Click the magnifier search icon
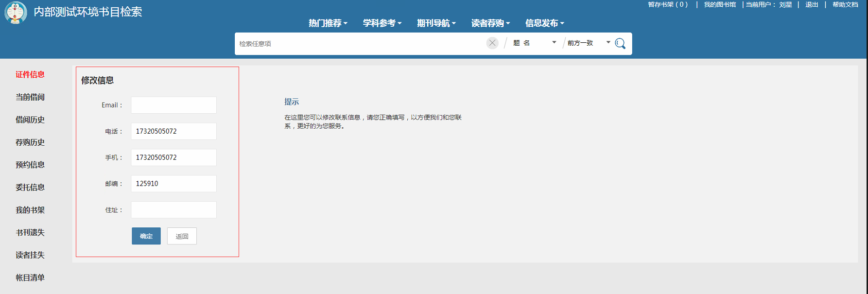The image size is (868, 294). pyautogui.click(x=620, y=43)
